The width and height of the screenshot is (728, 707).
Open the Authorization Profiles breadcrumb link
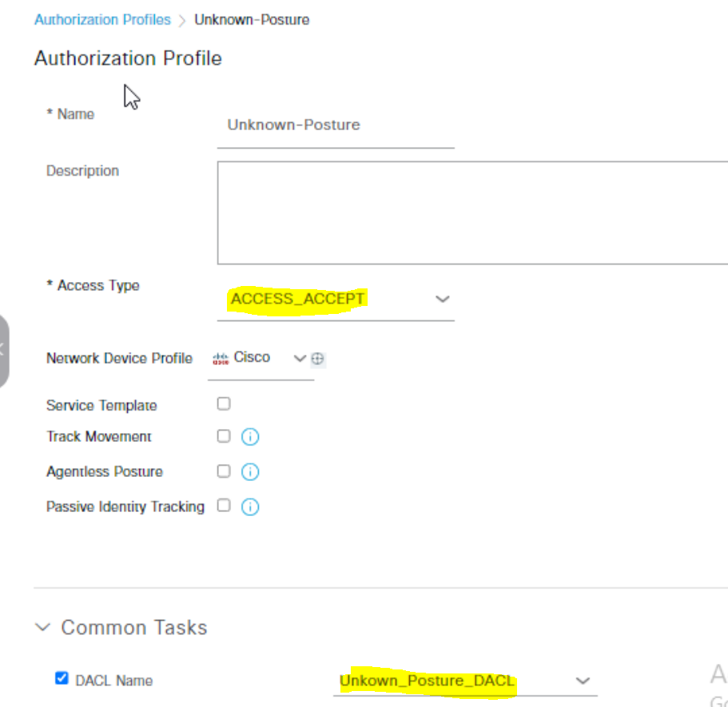click(102, 20)
